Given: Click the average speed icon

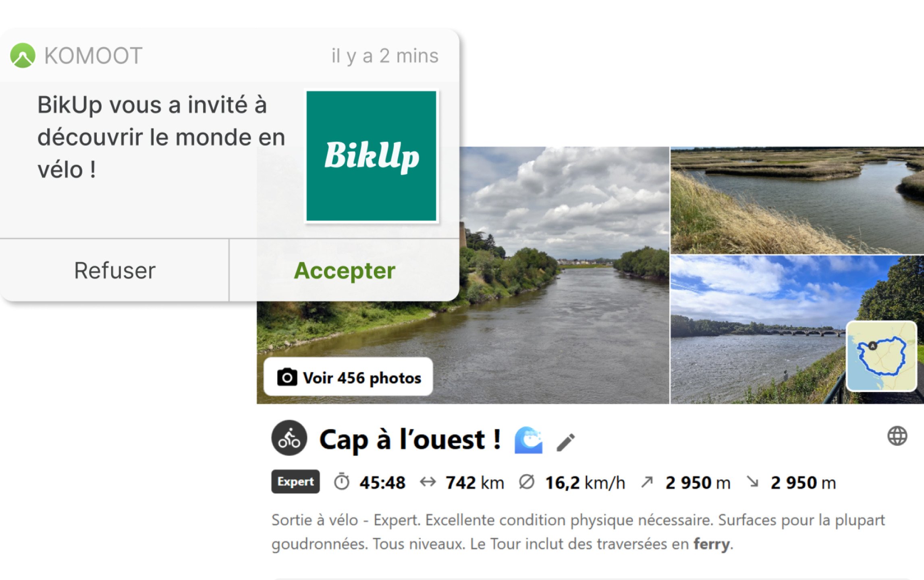Looking at the screenshot, I should (526, 482).
